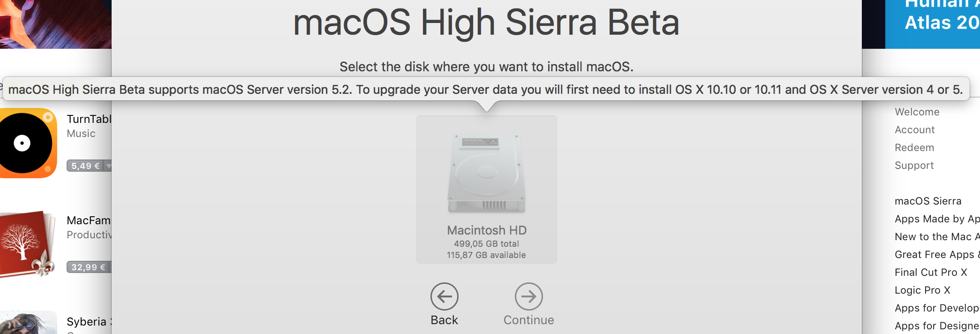Image resolution: width=980 pixels, height=334 pixels.
Task: Click the Continue arrow icon
Action: click(529, 296)
